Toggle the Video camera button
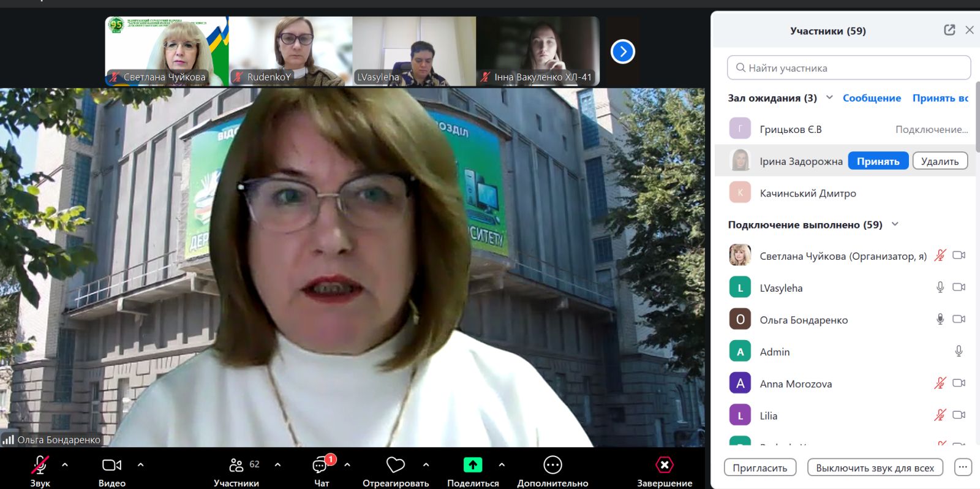980x489 pixels. pyautogui.click(x=111, y=466)
